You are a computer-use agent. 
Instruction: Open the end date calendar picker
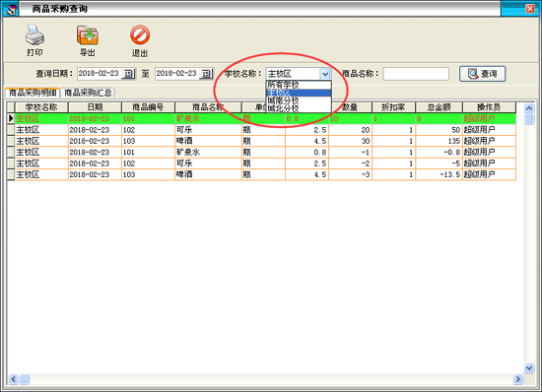click(x=206, y=74)
